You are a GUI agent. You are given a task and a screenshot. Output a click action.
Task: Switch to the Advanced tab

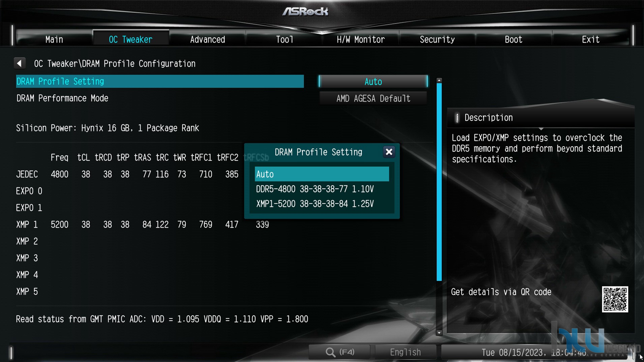click(x=207, y=39)
